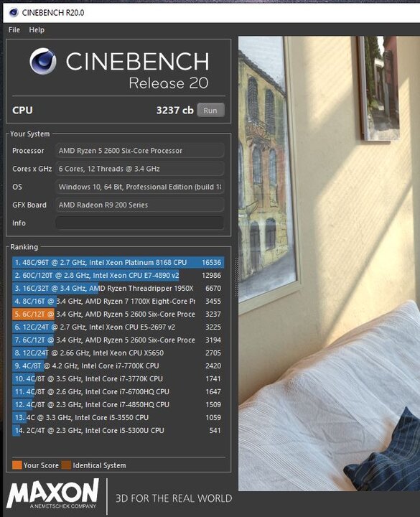Select ranking row Intel Core i5-5300U
The image size is (420, 517).
(x=118, y=430)
